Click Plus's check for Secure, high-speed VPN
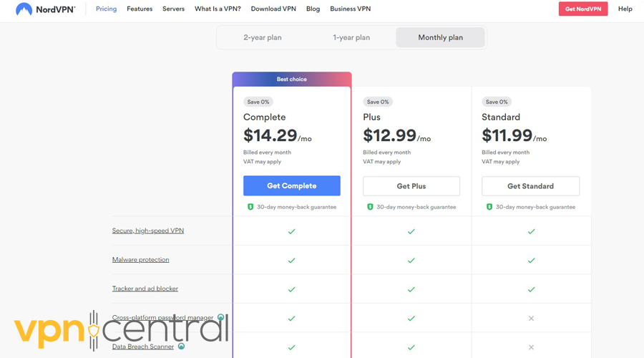The width and height of the screenshot is (644, 358). [411, 231]
